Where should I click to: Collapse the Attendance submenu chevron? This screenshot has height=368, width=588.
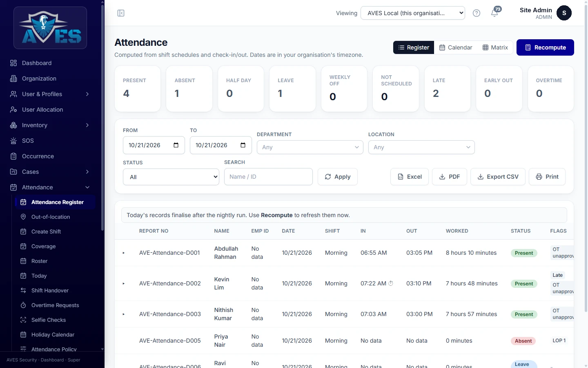(x=87, y=187)
